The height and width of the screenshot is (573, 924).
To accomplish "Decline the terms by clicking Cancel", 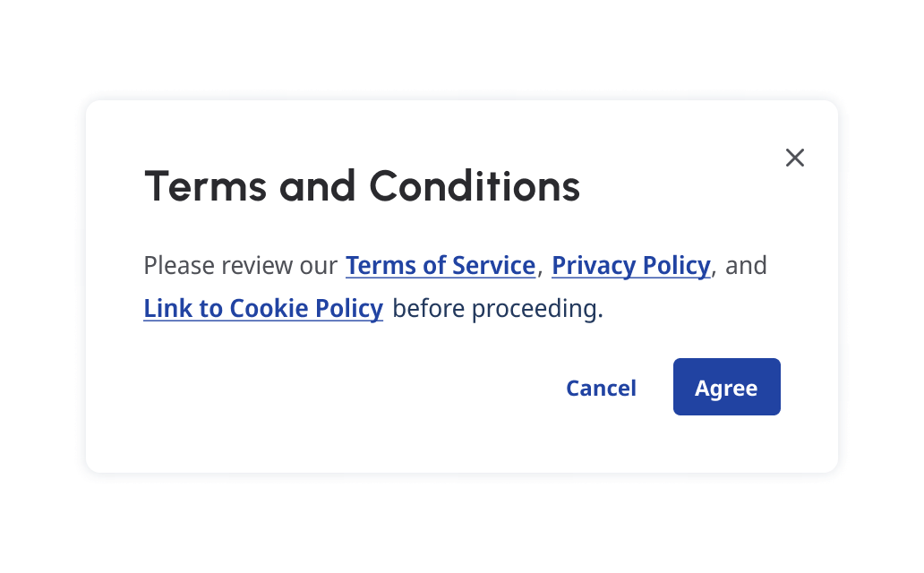I will click(x=601, y=388).
